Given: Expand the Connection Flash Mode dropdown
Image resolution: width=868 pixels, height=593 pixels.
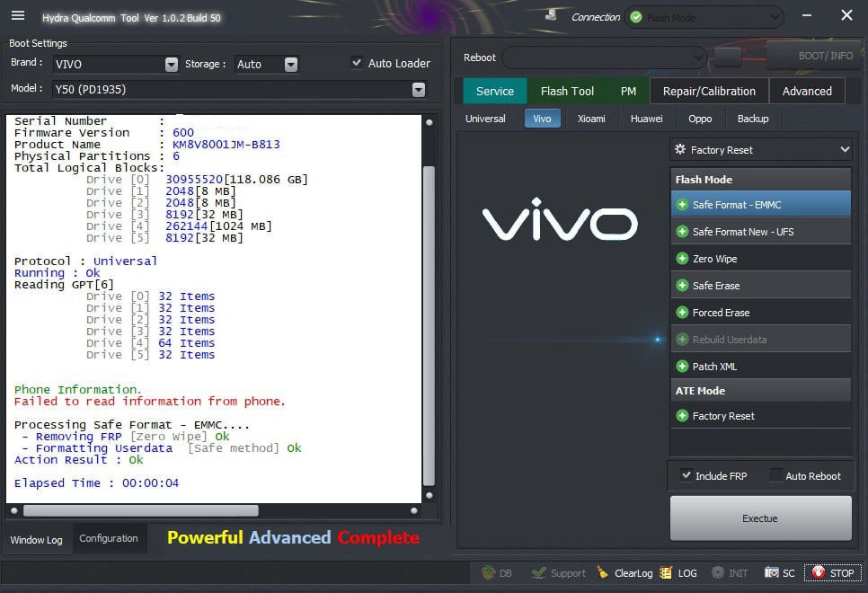Looking at the screenshot, I should pyautogui.click(x=704, y=17).
